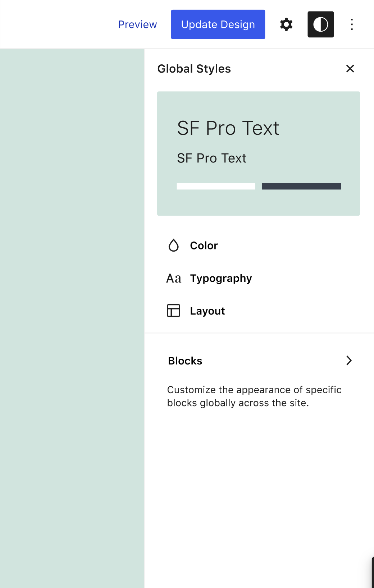This screenshot has height=588, width=374.
Task: Open the Typography settings item
Action: coord(221,279)
